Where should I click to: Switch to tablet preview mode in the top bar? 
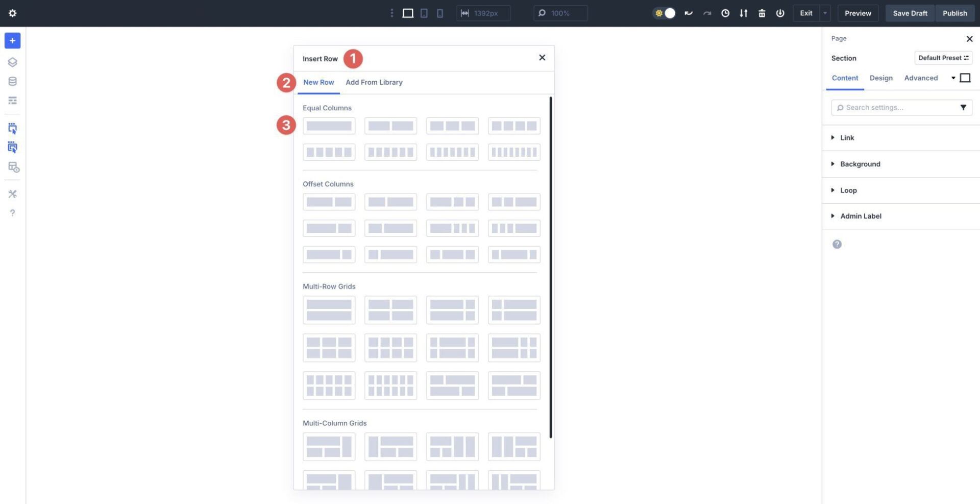(x=424, y=13)
